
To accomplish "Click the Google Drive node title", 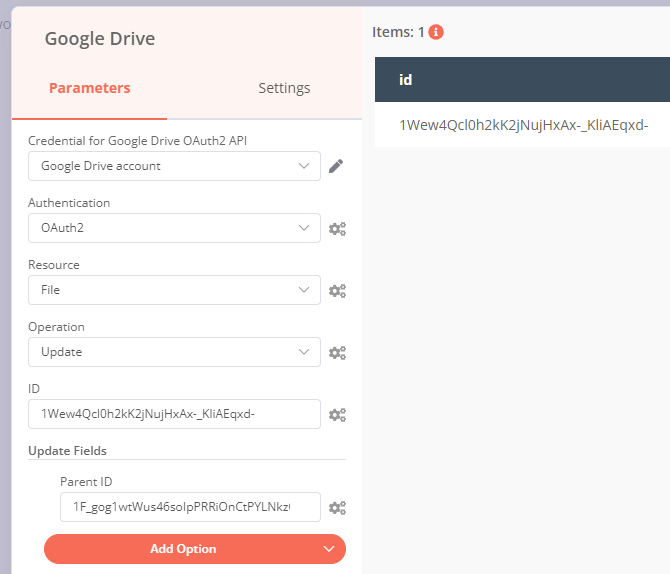I will point(100,39).
